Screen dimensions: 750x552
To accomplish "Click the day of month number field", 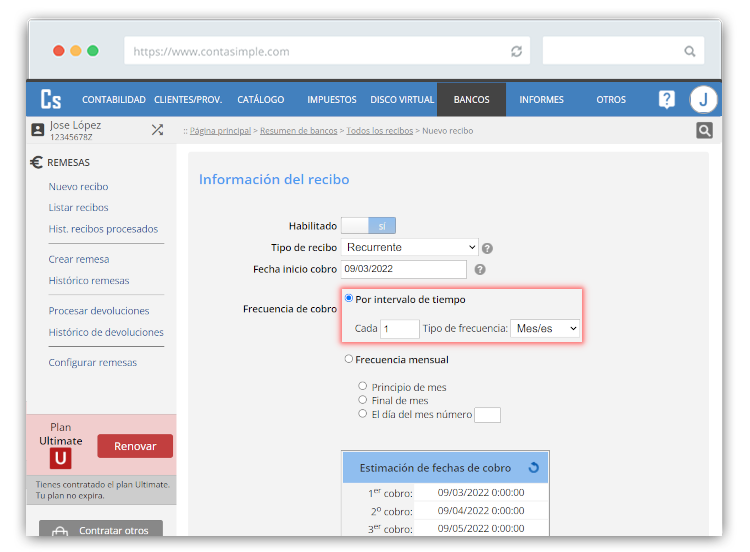I will point(487,415).
